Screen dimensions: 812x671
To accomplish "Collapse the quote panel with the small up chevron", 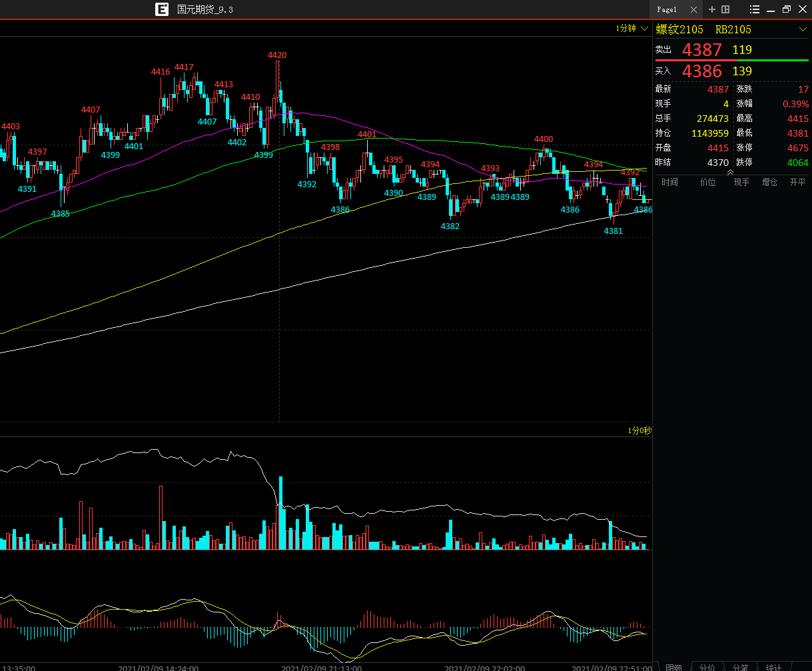I will click(730, 172).
